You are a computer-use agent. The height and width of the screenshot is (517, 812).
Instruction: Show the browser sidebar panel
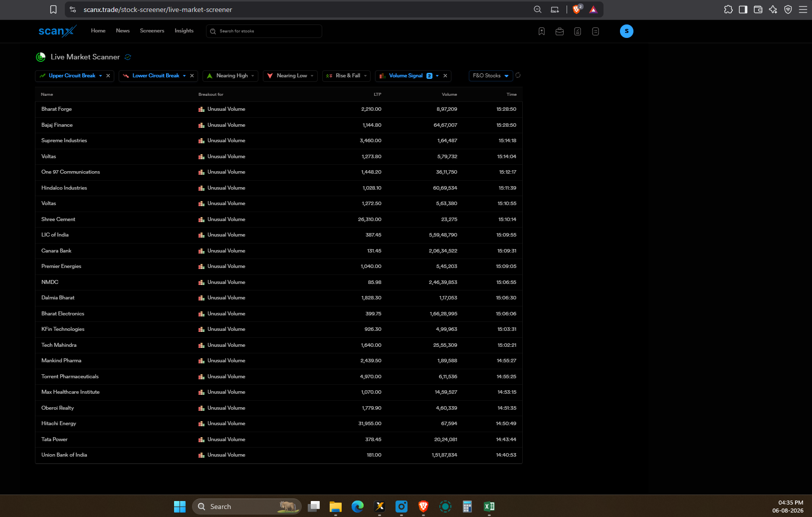point(743,9)
